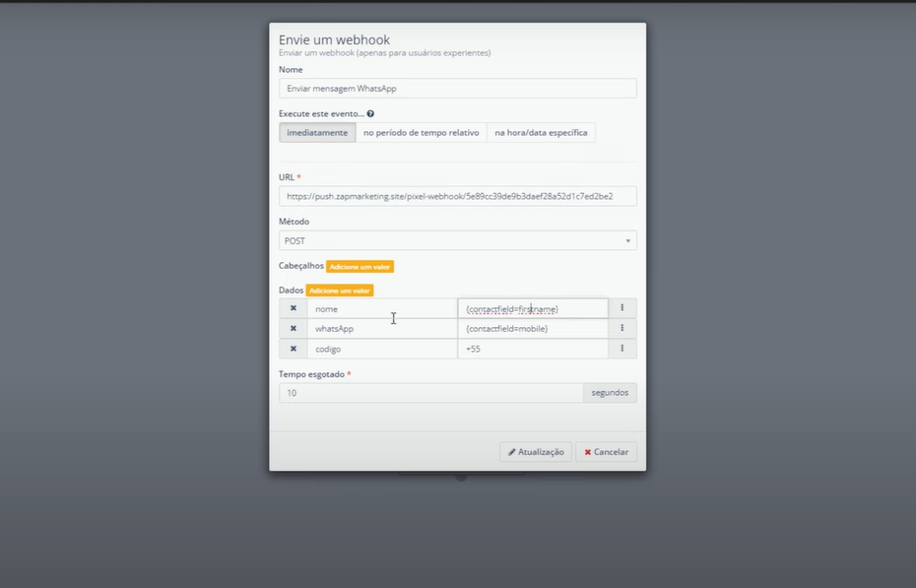
Task: Add a value to Cabeçalhos
Action: (360, 267)
